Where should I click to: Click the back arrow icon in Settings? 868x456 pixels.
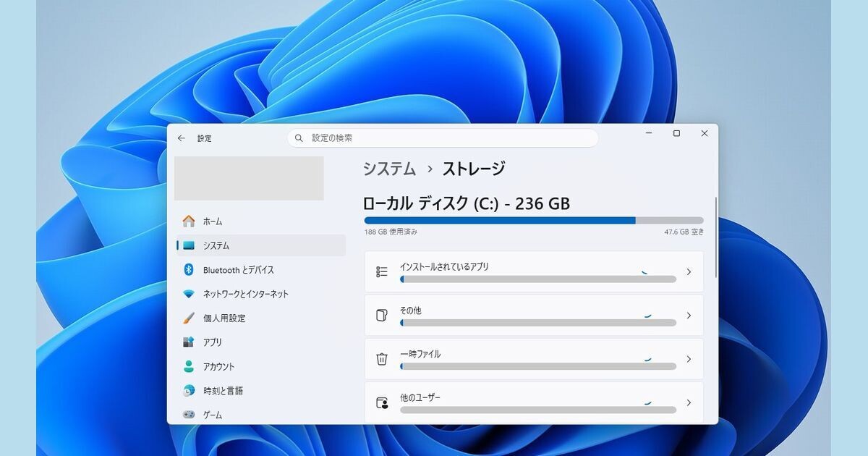click(x=182, y=138)
